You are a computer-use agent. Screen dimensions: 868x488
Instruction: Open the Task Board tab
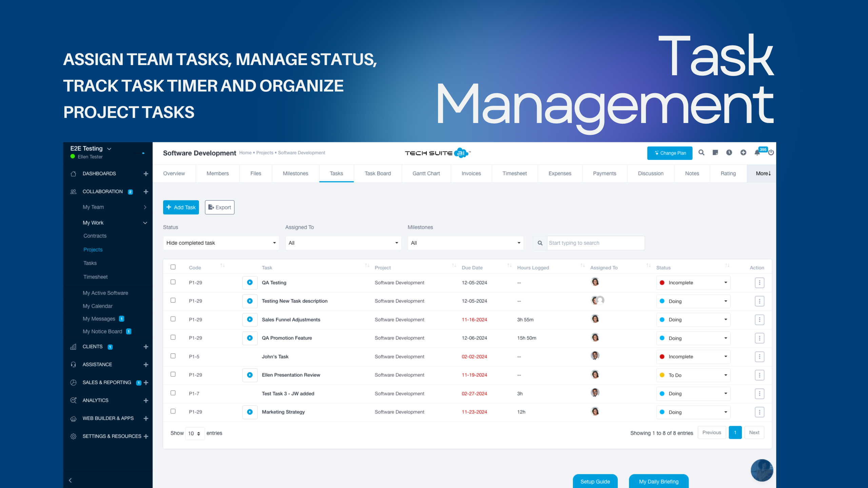[377, 174]
